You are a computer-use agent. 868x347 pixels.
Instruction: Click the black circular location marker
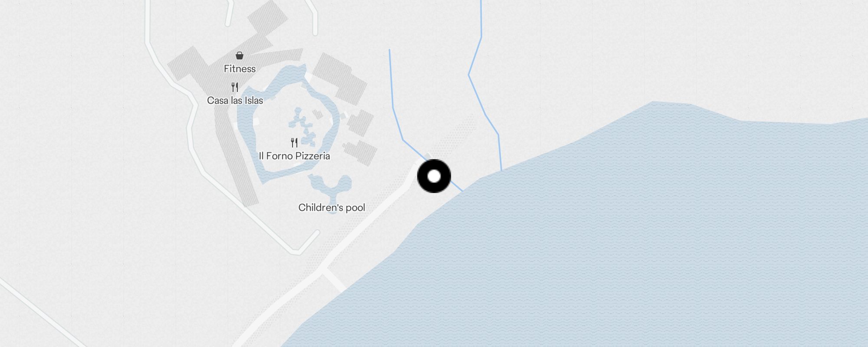[x=434, y=176]
